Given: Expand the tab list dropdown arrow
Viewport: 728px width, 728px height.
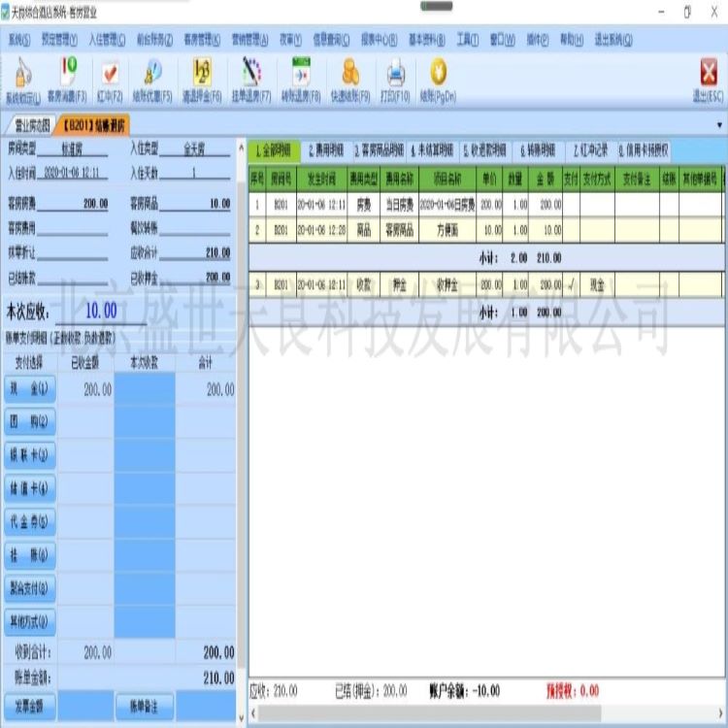Looking at the screenshot, I should click(719, 125).
